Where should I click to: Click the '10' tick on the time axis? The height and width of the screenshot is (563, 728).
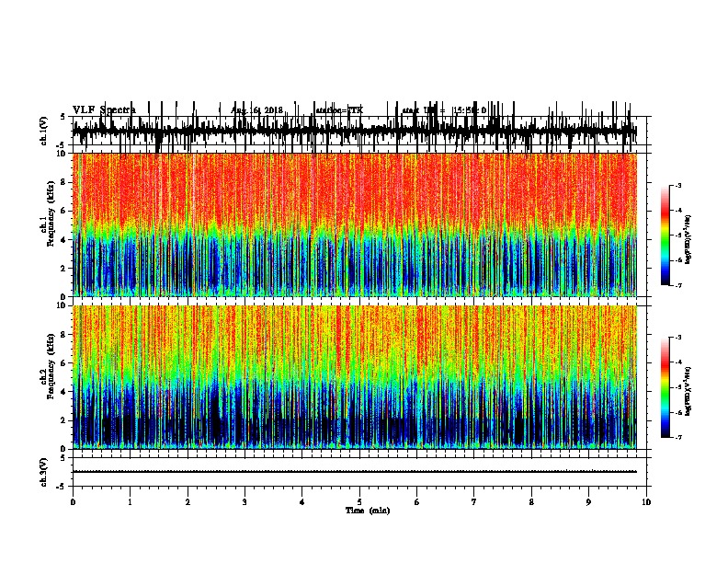click(646, 502)
